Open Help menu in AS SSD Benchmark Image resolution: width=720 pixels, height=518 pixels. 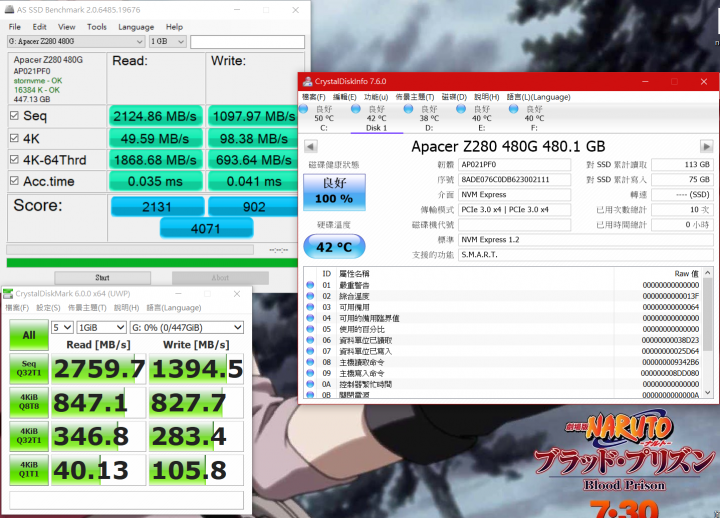174,27
